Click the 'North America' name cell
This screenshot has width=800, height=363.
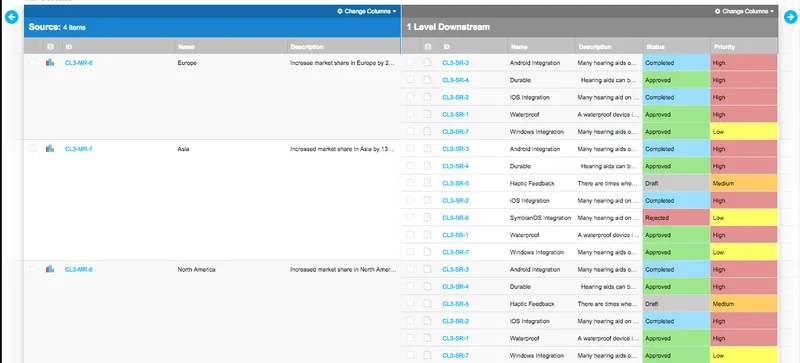coord(196,270)
